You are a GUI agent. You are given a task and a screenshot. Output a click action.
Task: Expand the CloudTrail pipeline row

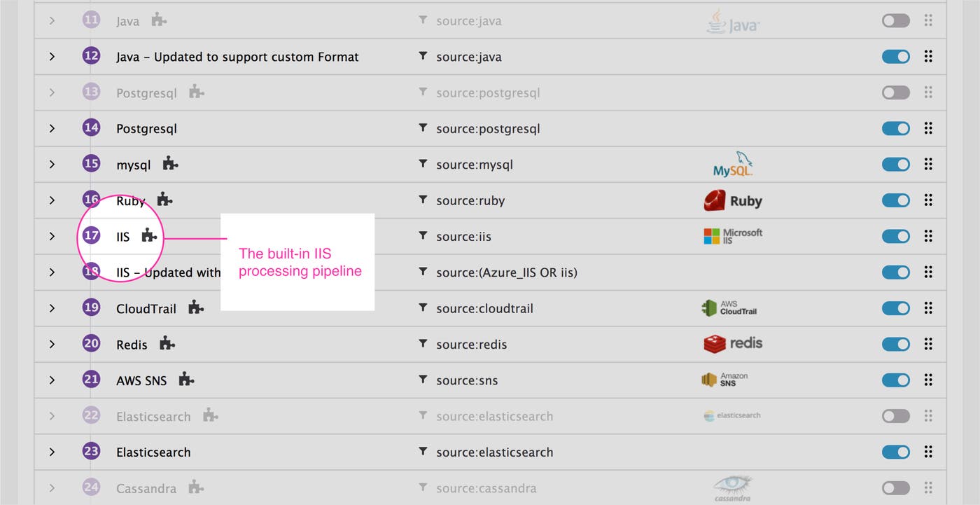[x=52, y=308]
